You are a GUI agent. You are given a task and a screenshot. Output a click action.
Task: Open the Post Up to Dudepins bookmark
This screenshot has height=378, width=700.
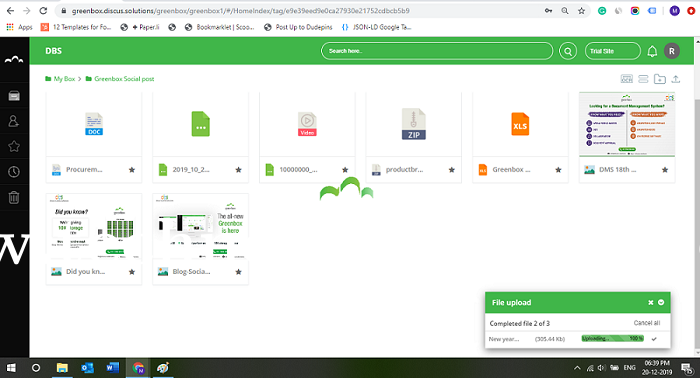click(x=298, y=27)
